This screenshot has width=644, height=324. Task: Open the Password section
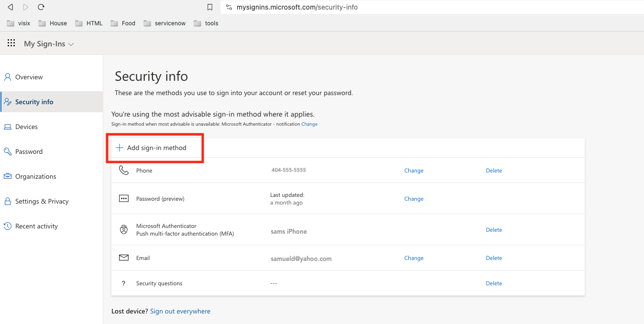pyautogui.click(x=51, y=151)
